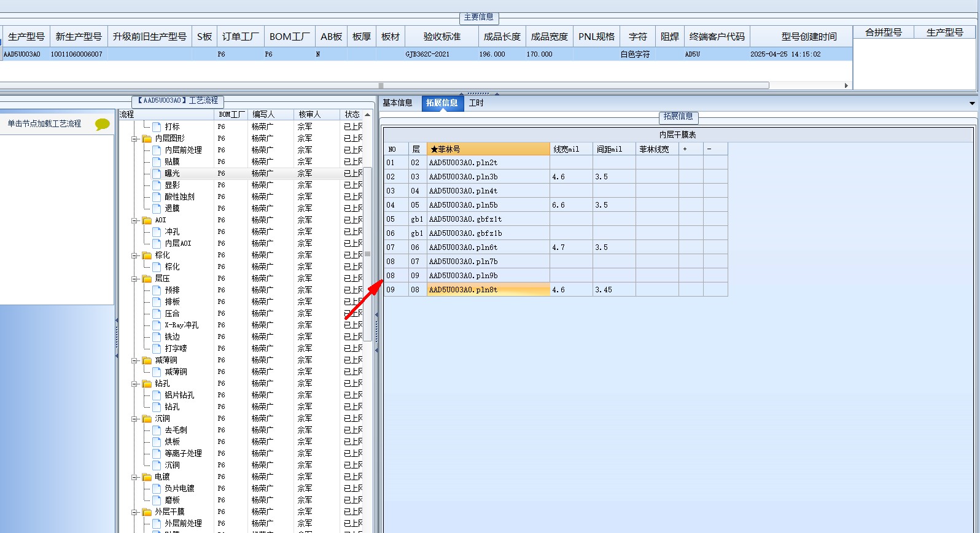Click the 打标 document icon
The image size is (980, 533).
[157, 127]
